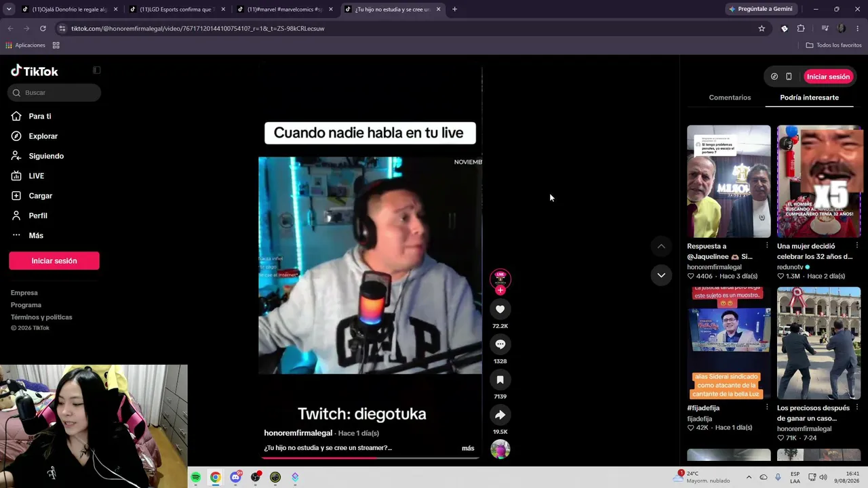Open Spotify from the taskbar
This screenshot has height=488, width=868.
[x=196, y=477]
